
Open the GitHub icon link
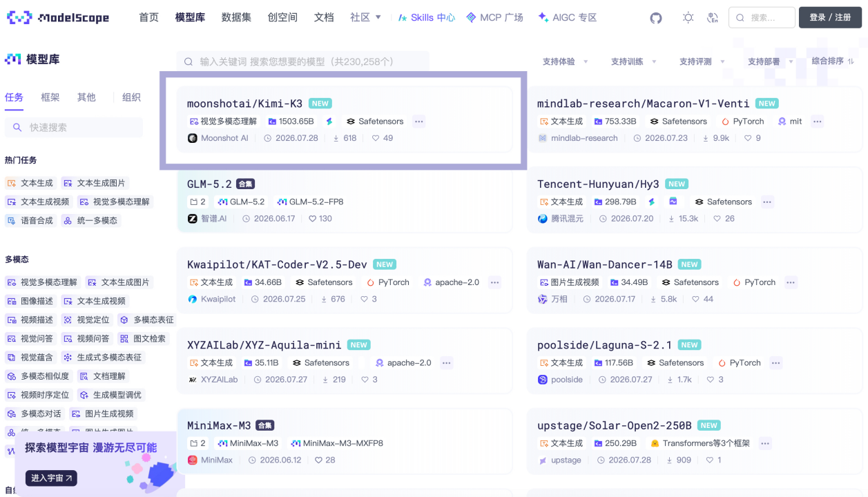[656, 18]
